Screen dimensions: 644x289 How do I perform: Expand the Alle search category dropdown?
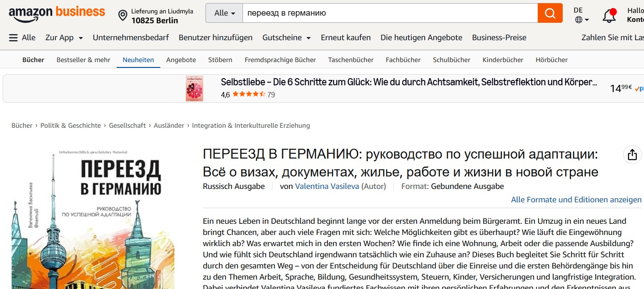tap(224, 13)
